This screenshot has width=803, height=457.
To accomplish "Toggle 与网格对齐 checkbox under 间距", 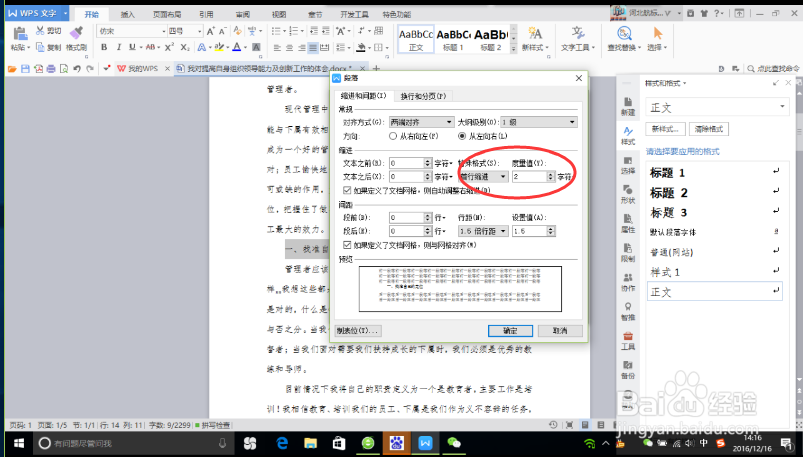I will [x=347, y=245].
